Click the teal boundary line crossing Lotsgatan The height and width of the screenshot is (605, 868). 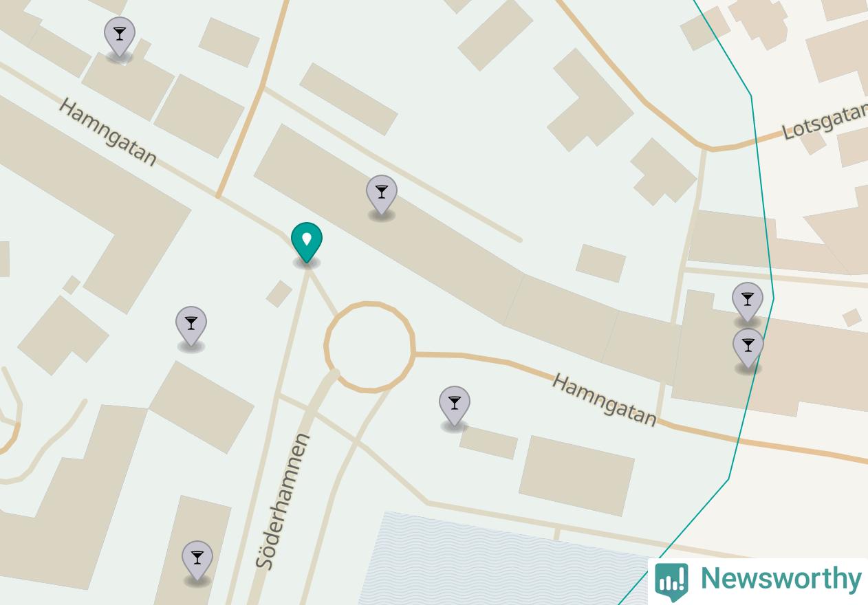pyautogui.click(x=756, y=140)
